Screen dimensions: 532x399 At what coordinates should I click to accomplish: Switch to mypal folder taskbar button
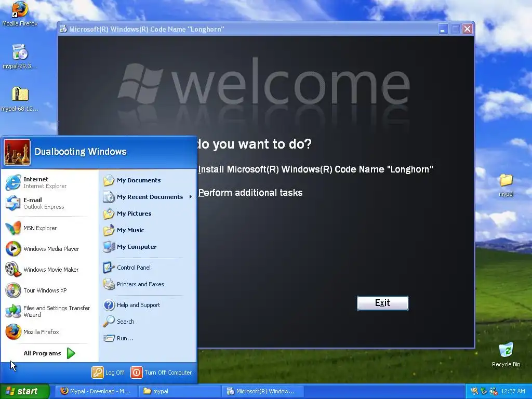(x=179, y=391)
